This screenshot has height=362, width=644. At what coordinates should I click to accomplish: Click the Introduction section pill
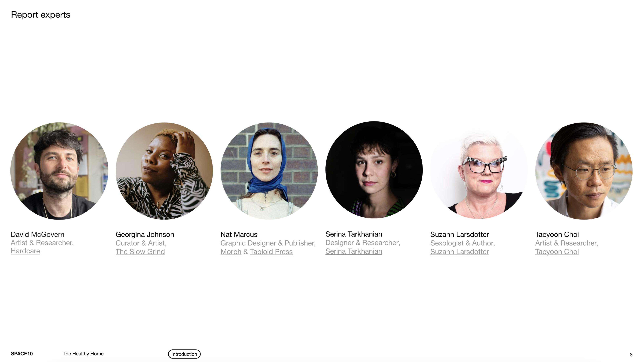pyautogui.click(x=184, y=354)
